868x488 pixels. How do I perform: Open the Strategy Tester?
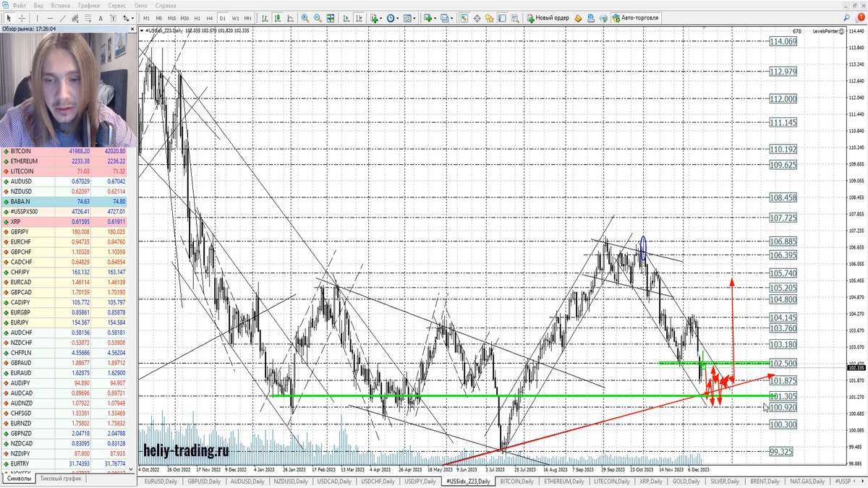tap(514, 17)
